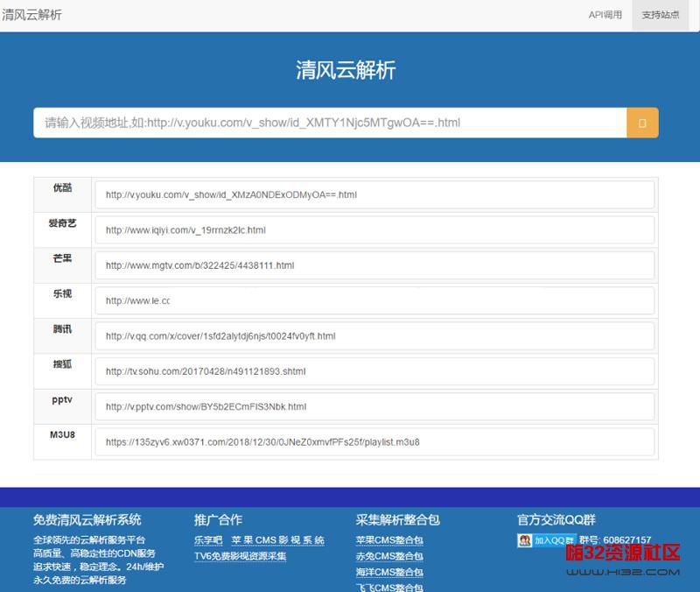The width and height of the screenshot is (700, 592).
Task: Visit the TV6免费影视资源采集 link
Action: [240, 556]
